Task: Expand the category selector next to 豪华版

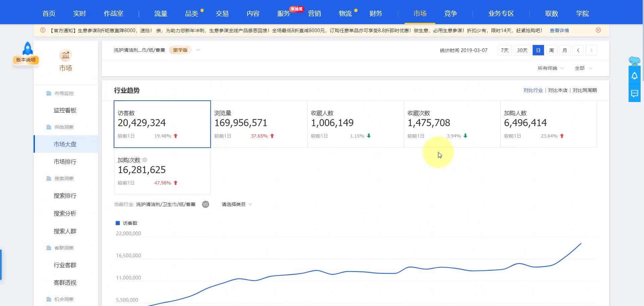Action: pyautogui.click(x=198, y=50)
